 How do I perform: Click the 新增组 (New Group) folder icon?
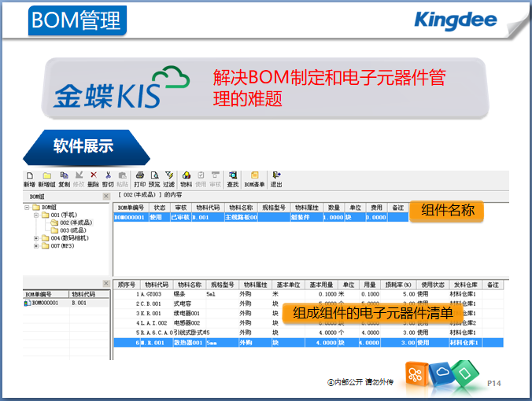[x=46, y=178]
